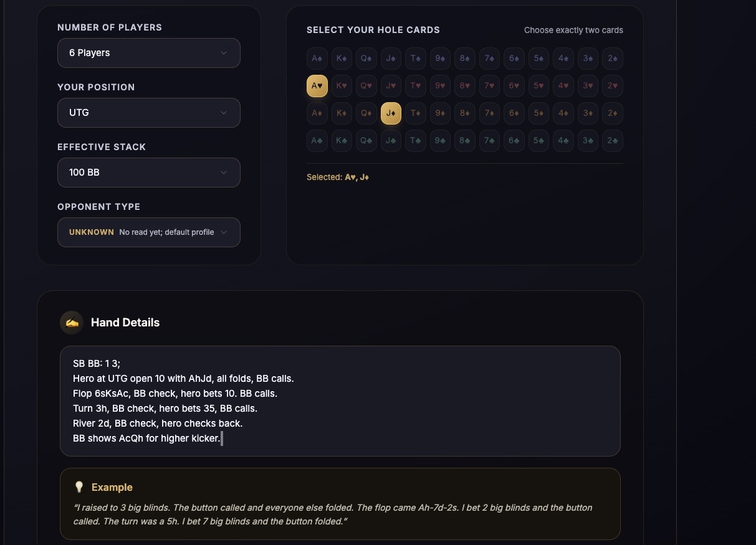Expand the Your Position UTG dropdown
756x545 pixels.
pyautogui.click(x=148, y=113)
